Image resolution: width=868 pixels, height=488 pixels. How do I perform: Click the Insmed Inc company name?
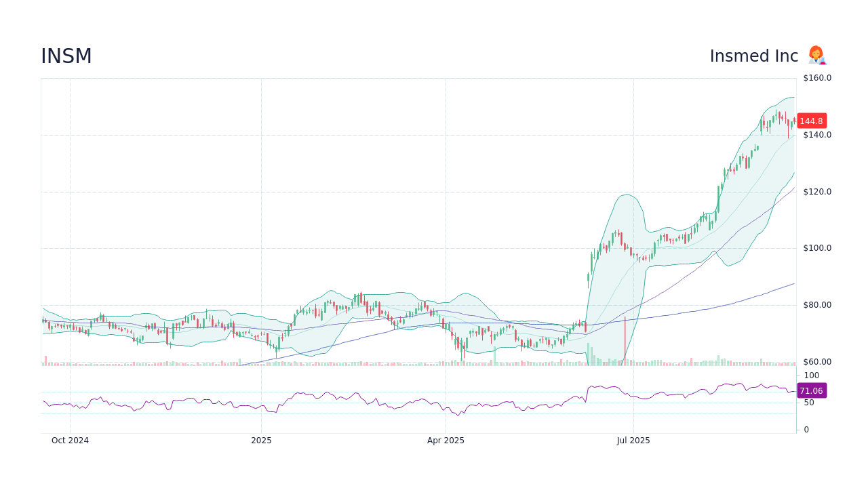[753, 56]
